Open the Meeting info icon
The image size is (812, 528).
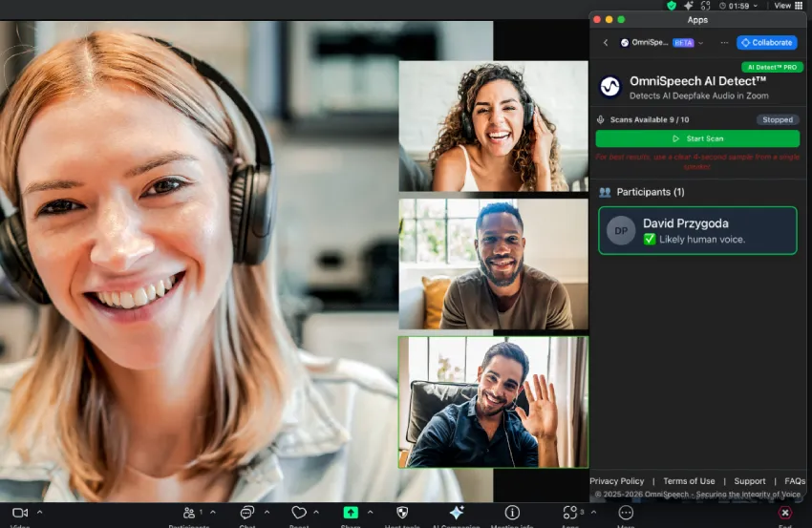click(x=512, y=513)
